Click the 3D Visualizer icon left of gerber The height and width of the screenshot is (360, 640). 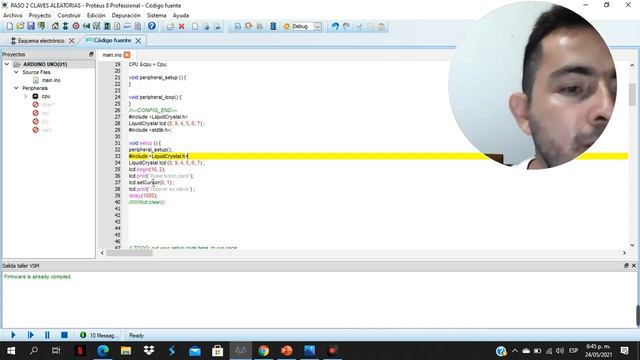(x=86, y=27)
